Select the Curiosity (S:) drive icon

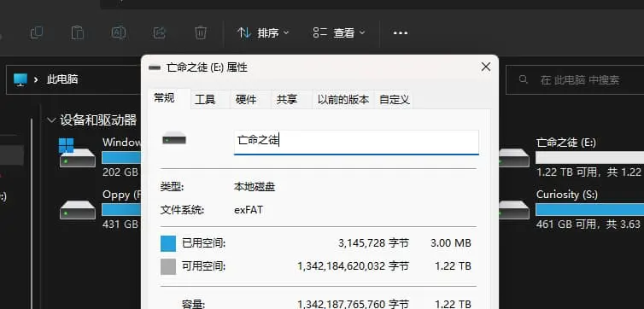(x=513, y=210)
